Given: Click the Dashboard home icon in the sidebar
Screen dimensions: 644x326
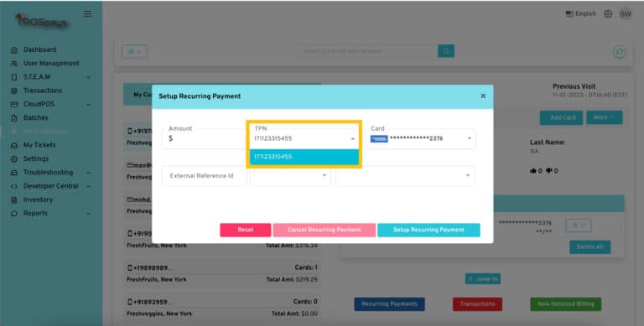Looking at the screenshot, I should click(14, 50).
